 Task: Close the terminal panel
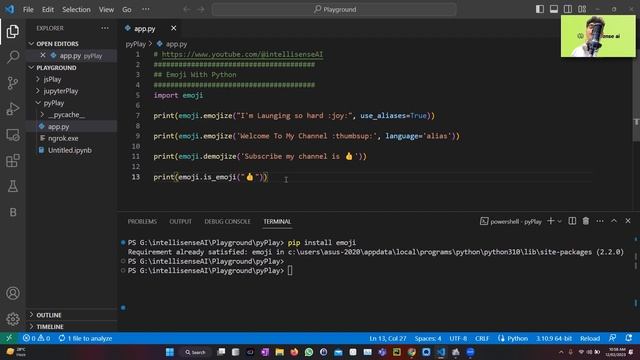click(x=628, y=221)
